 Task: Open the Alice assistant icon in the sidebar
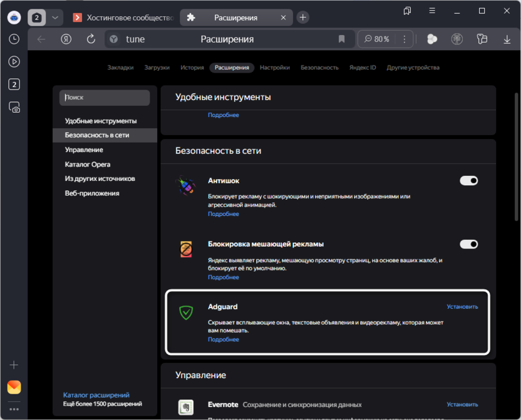click(14, 18)
